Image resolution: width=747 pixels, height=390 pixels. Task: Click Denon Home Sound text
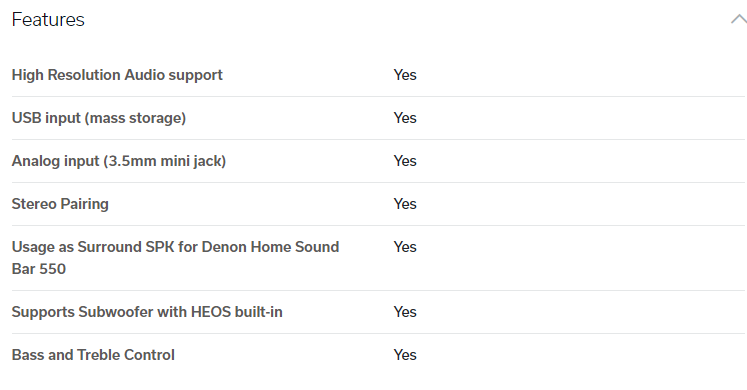[x=270, y=247]
